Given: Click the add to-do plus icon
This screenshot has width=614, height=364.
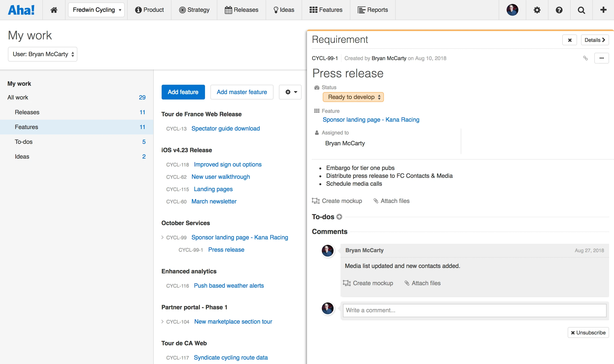Looking at the screenshot, I should point(339,217).
